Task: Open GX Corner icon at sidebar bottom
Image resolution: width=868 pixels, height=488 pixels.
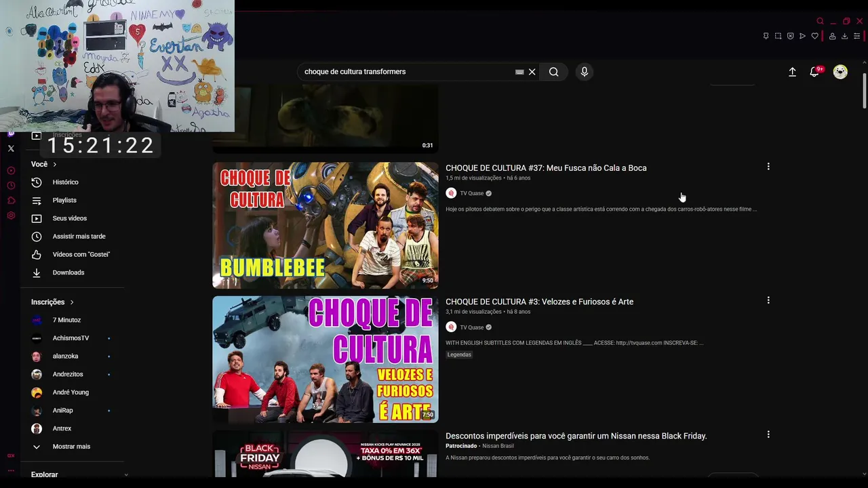Action: click(x=11, y=455)
